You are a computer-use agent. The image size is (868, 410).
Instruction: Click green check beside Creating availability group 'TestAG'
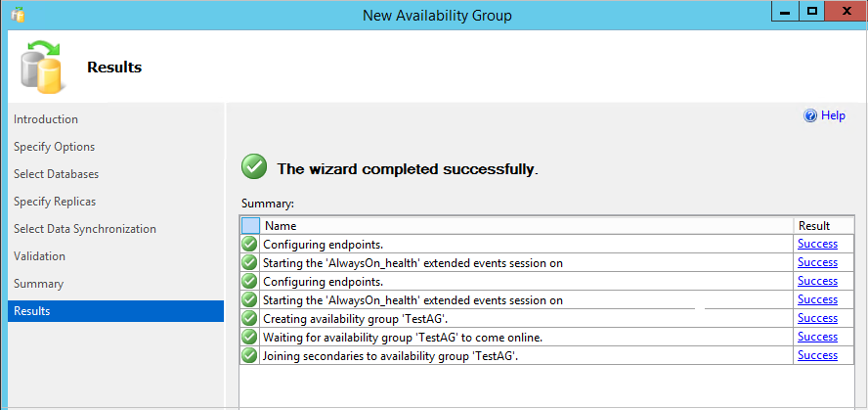pos(250,318)
